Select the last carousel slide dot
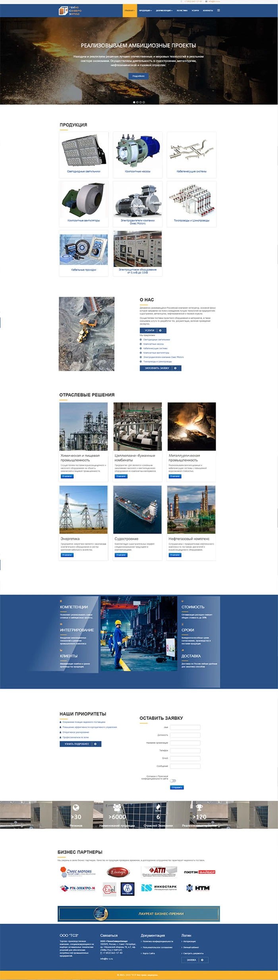Viewport: 278px width, 980px height. (144, 102)
